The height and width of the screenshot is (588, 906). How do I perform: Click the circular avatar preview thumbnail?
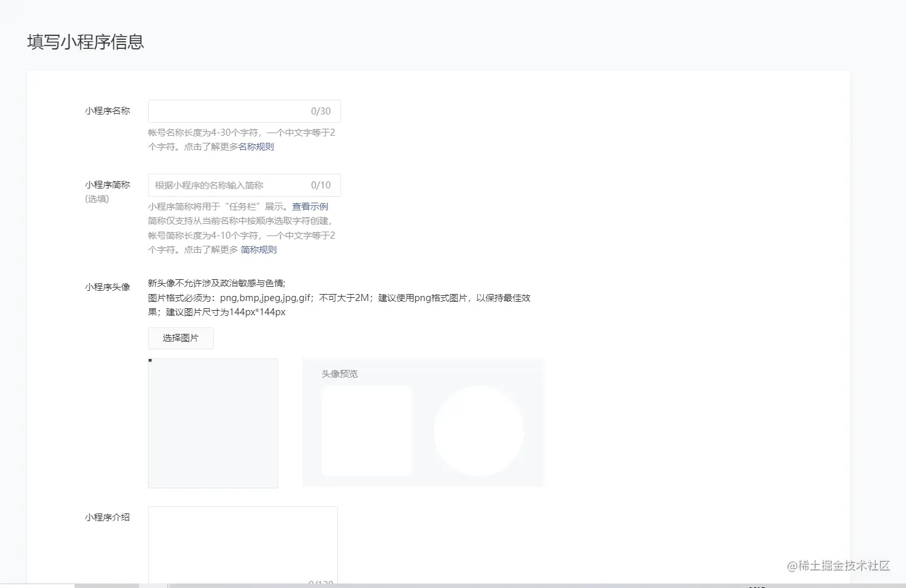click(x=479, y=430)
